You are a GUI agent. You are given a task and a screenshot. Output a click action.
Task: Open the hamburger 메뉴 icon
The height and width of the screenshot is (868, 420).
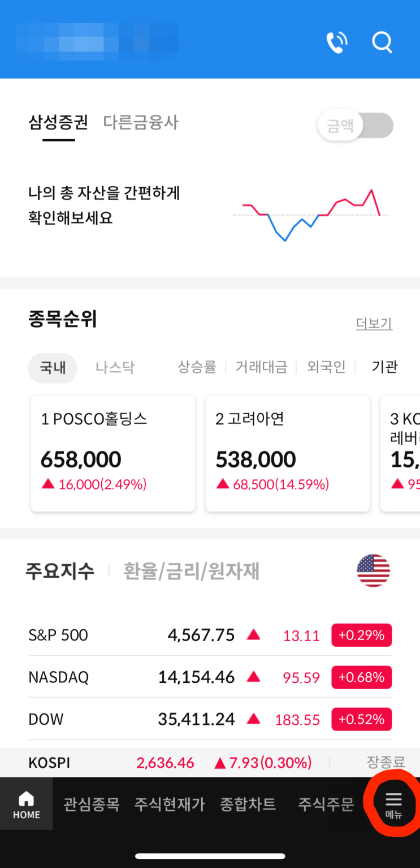(393, 805)
